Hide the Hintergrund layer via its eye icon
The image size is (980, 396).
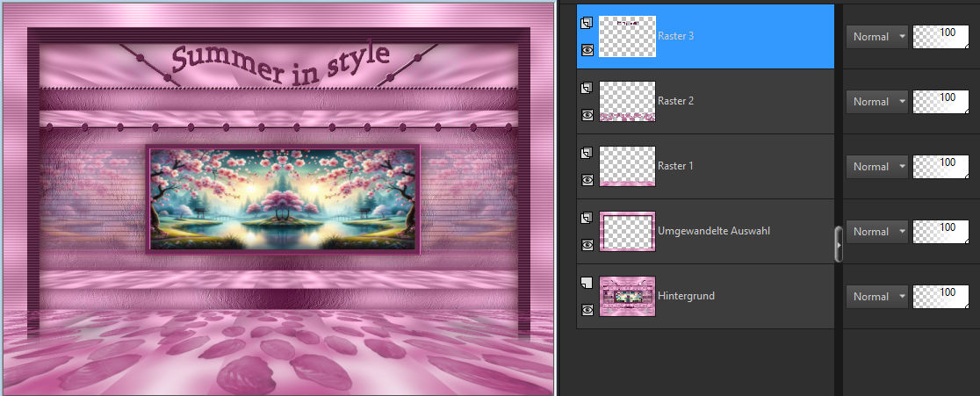(x=587, y=310)
